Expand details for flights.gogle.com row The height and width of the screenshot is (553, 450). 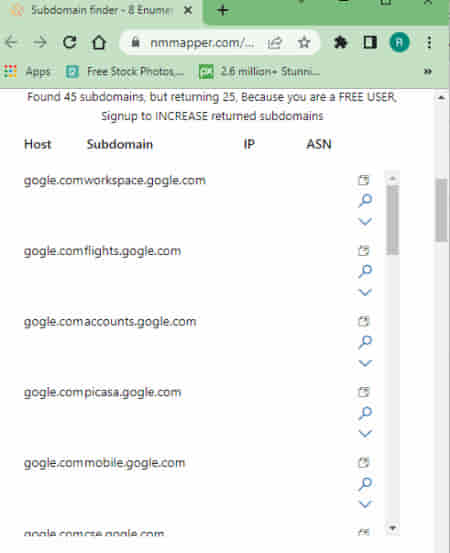tap(365, 292)
